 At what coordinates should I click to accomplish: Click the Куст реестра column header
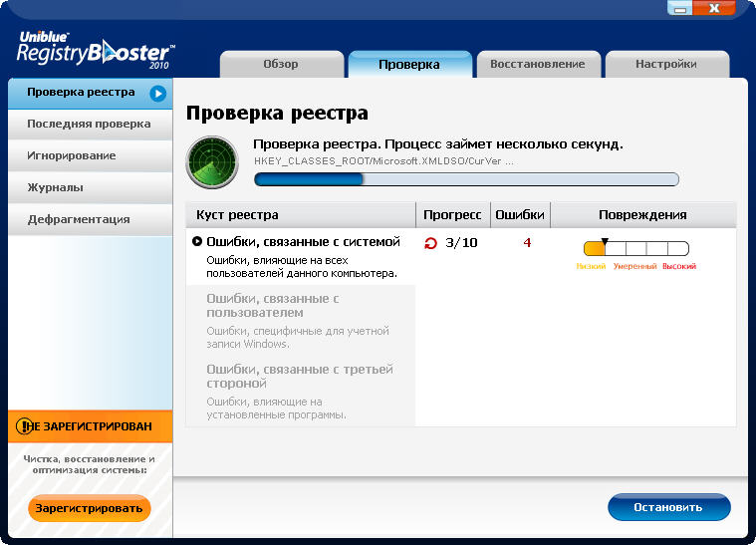coord(301,215)
